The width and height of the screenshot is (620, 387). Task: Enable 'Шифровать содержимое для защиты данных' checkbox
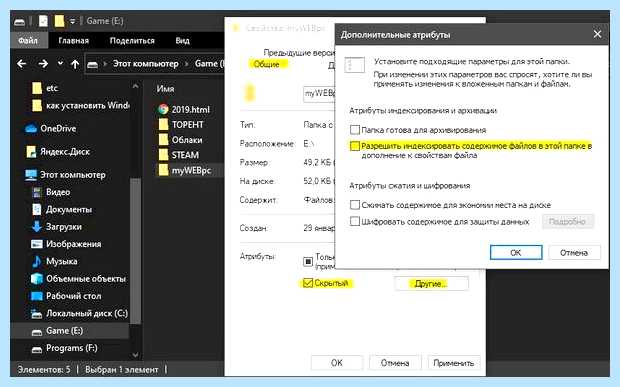pos(355,221)
